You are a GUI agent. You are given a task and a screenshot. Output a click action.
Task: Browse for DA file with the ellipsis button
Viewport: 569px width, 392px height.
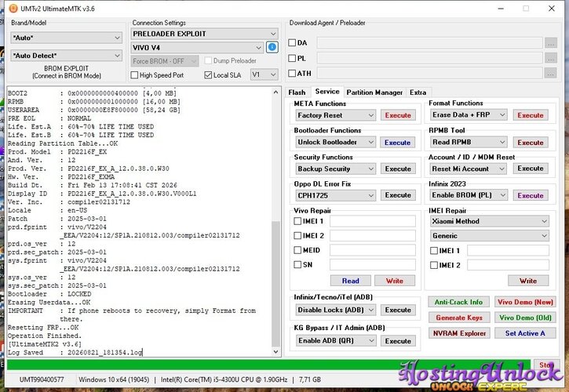pyautogui.click(x=551, y=43)
